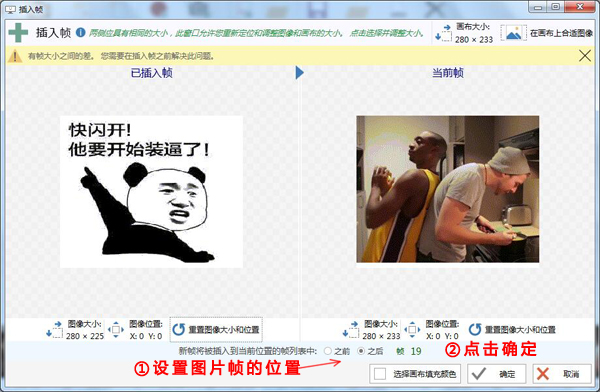Screen dimensions: 600x392
Task: Click the panda meme inserted frame preview
Action: pos(151,191)
